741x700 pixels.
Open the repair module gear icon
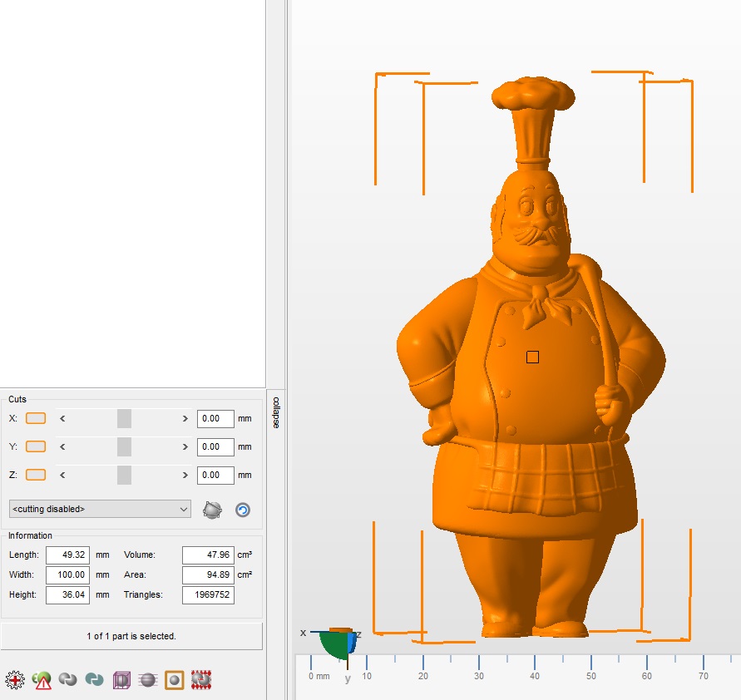(x=15, y=679)
